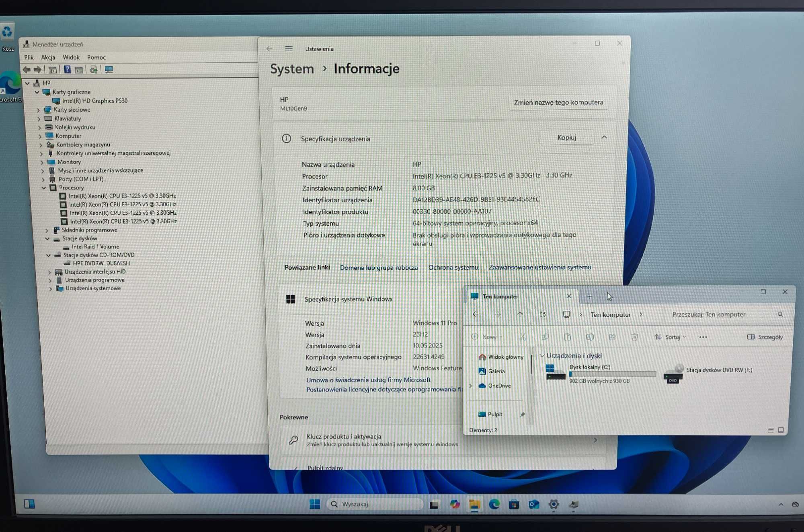Collapse the Procesory node
The image size is (804, 532).
(x=44, y=188)
